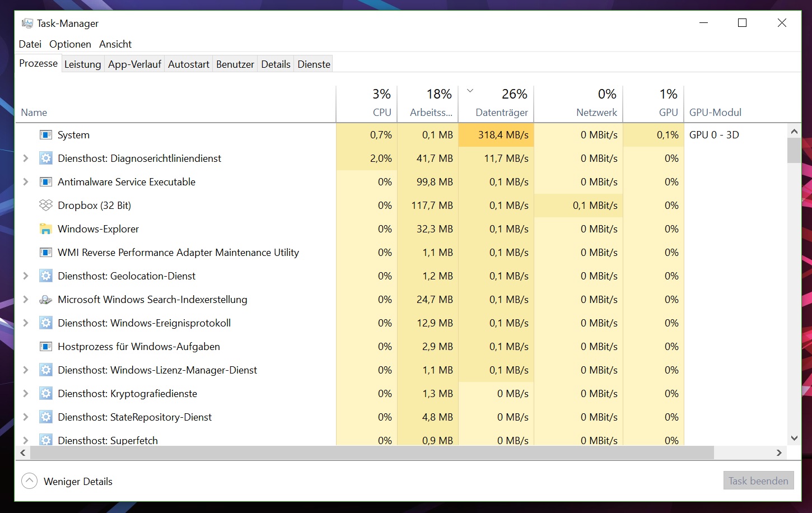The image size is (812, 513).
Task: Click the 2,0% CPU value
Action: pyautogui.click(x=367, y=158)
